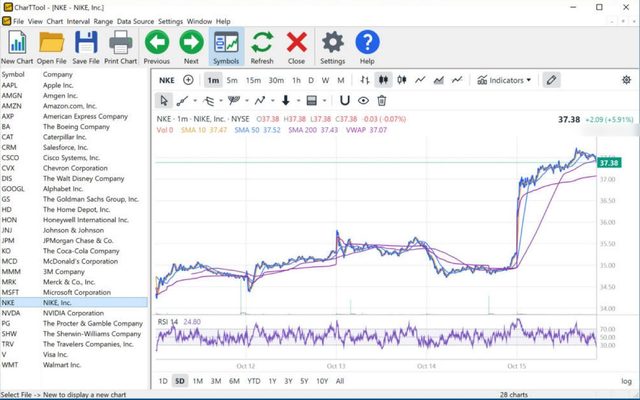The height and width of the screenshot is (400, 640).
Task: Select the cursor pointer tool
Action: (164, 100)
